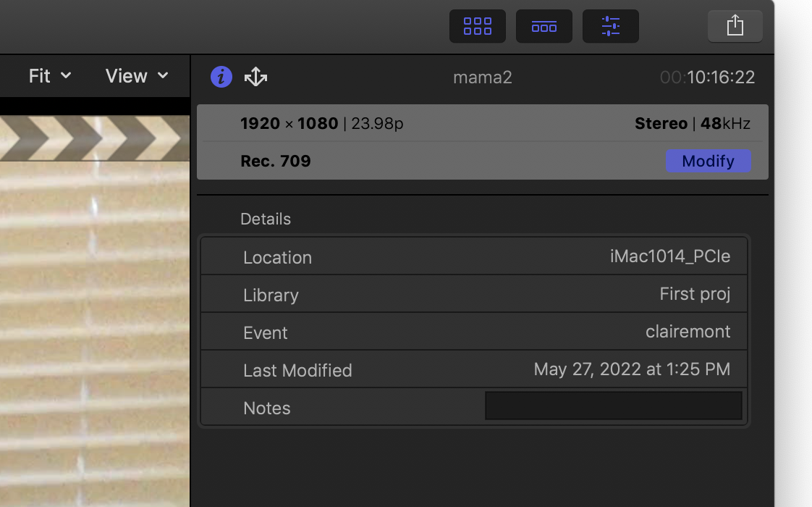Select the 1920 × 1080 | 23.98p format text

(321, 123)
